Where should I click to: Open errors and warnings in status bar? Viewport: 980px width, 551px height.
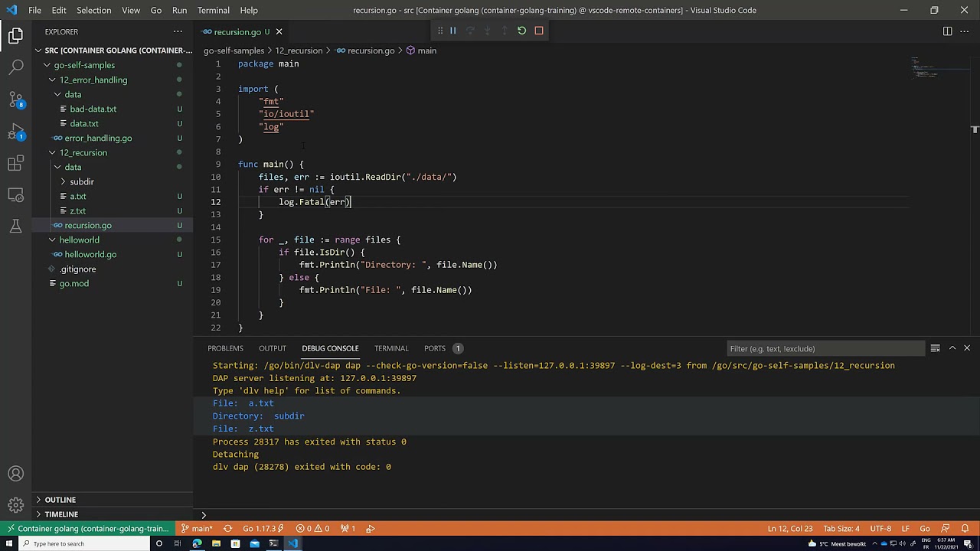312,529
